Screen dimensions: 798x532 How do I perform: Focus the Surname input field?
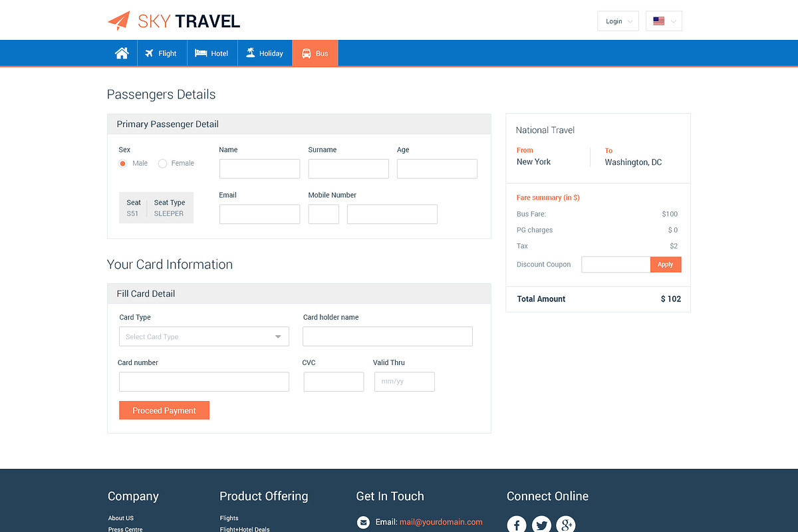point(348,169)
